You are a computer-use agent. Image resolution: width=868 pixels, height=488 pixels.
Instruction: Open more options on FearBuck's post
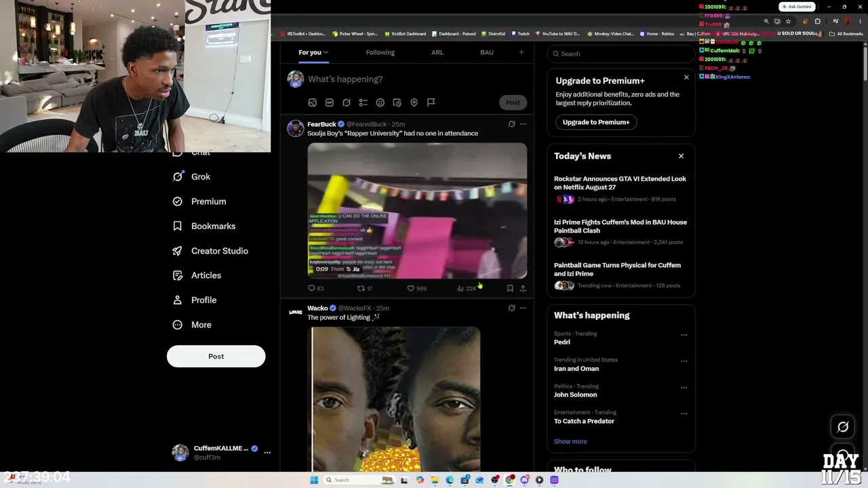(523, 124)
